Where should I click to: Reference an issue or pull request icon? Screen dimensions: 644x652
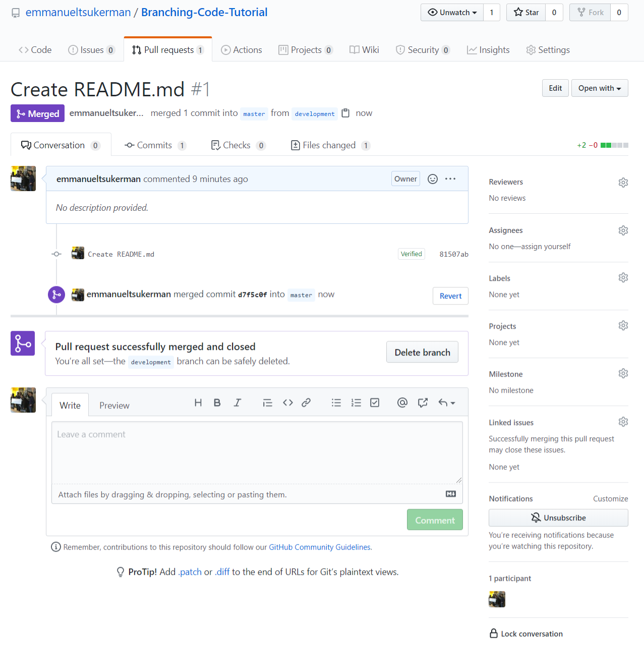click(423, 402)
